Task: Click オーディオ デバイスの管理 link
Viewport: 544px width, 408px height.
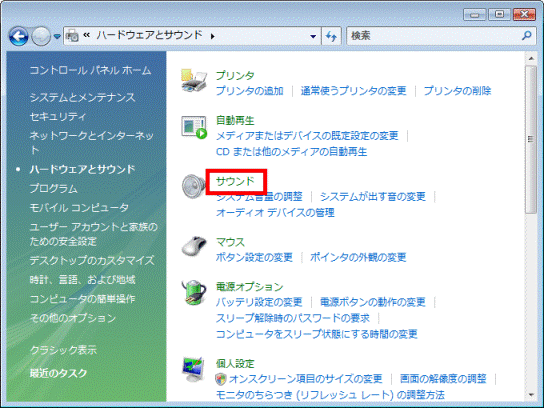Action: pos(275,212)
